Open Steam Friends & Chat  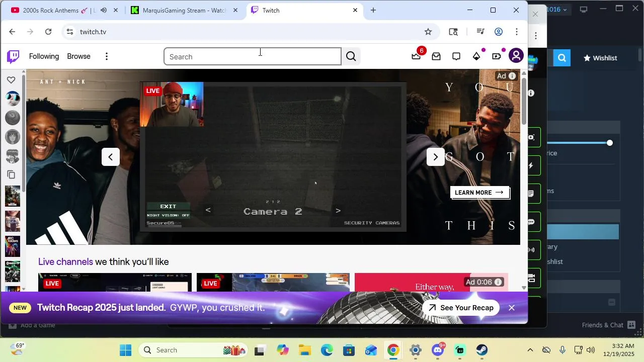(x=609, y=325)
